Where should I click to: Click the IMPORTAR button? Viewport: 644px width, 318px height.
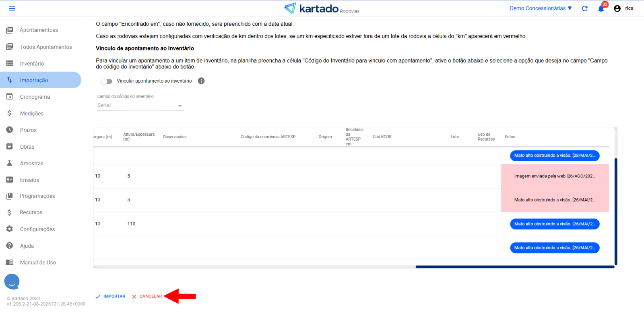[x=111, y=297]
